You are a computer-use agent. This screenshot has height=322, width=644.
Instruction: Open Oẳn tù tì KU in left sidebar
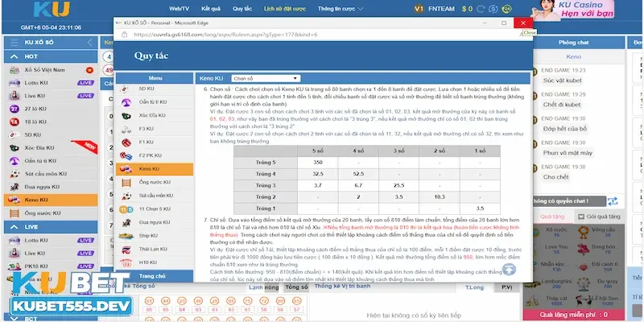[x=51, y=161]
